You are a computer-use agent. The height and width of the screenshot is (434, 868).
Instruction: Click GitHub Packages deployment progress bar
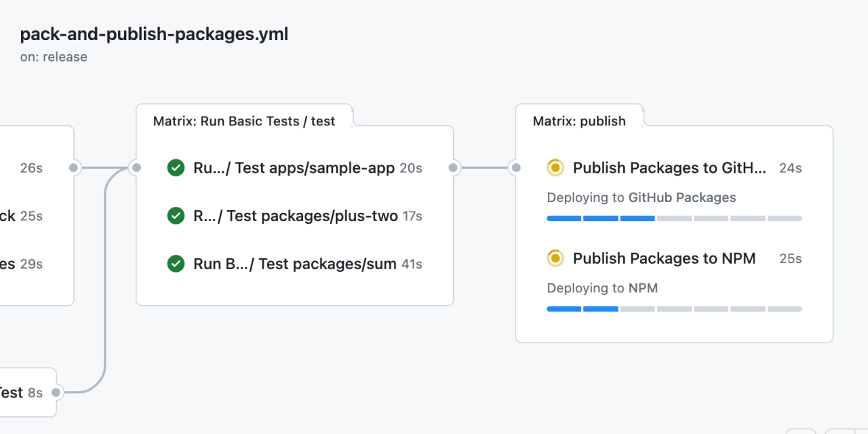tap(674, 218)
